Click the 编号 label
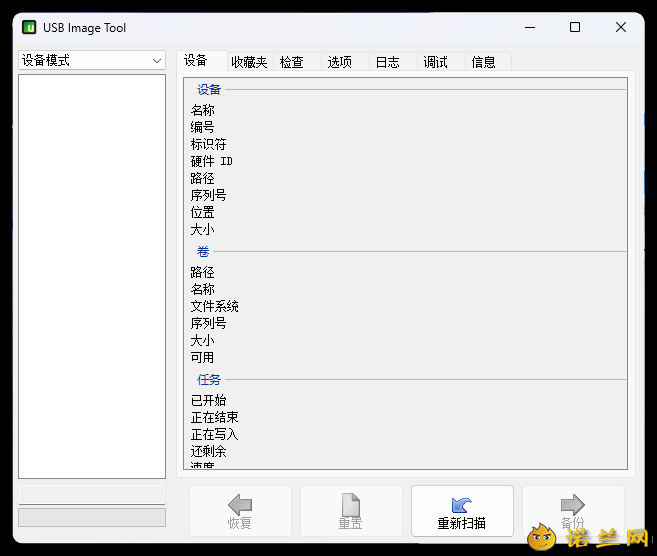The width and height of the screenshot is (657, 556). click(x=202, y=127)
